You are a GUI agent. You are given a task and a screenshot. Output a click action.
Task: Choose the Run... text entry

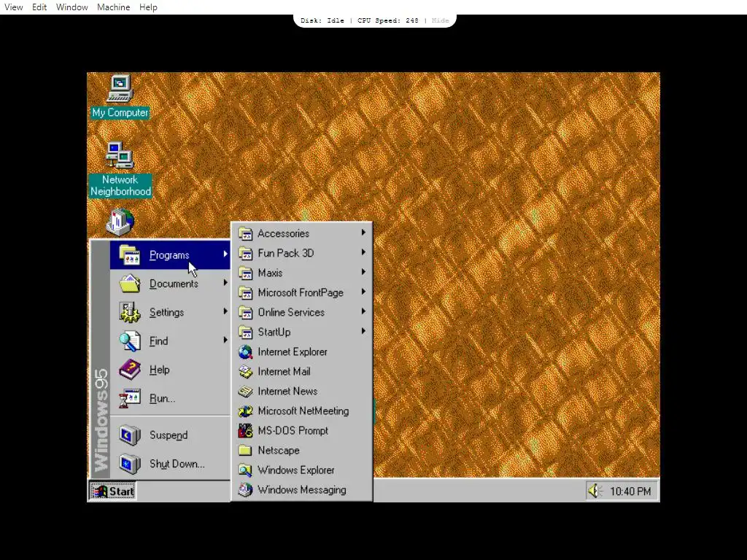pos(163,399)
